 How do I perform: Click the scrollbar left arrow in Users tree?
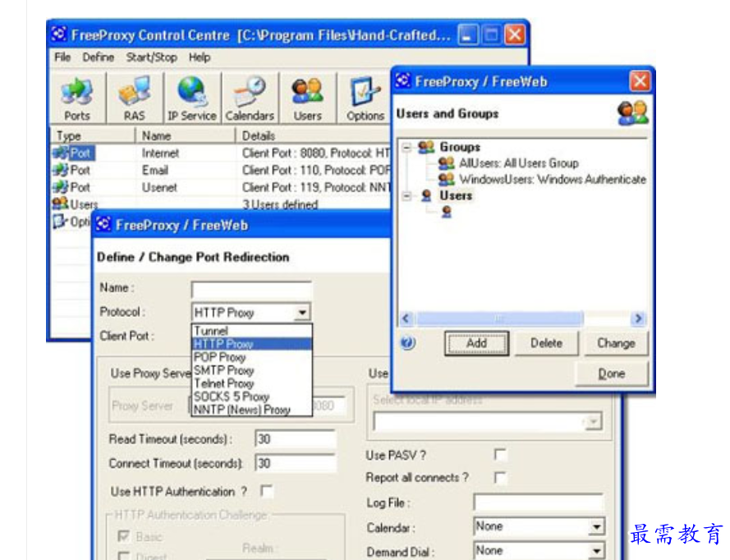point(406,319)
